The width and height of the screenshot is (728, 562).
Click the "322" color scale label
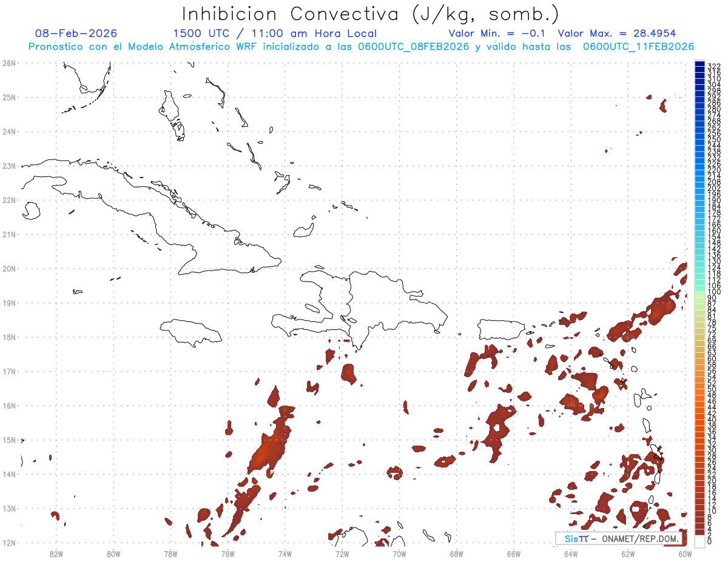714,65
